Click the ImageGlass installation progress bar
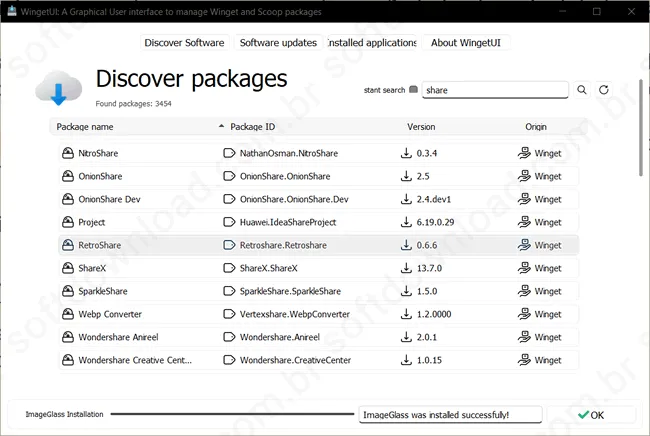The width and height of the screenshot is (650, 436). pyautogui.click(x=232, y=414)
